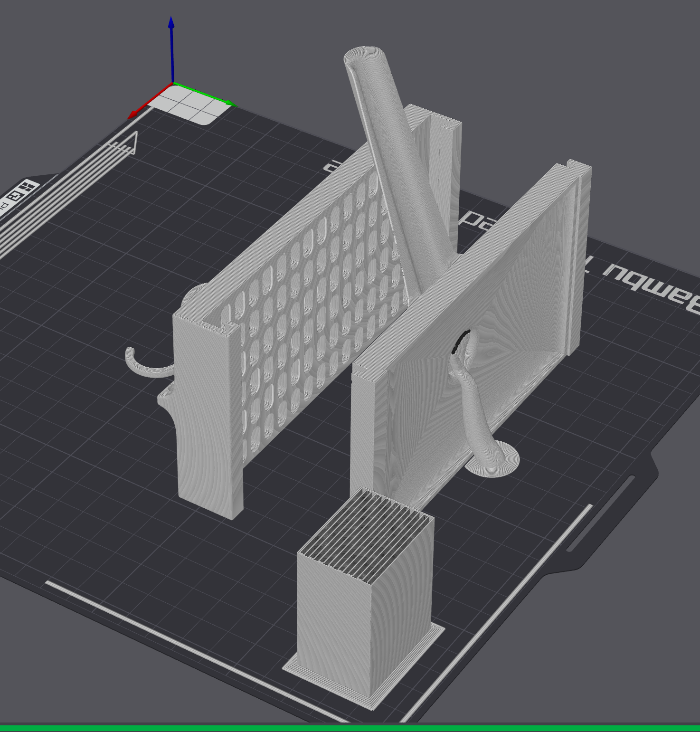Click the elongated slot on plate's right edge
The height and width of the screenshot is (732, 700).
(600, 514)
